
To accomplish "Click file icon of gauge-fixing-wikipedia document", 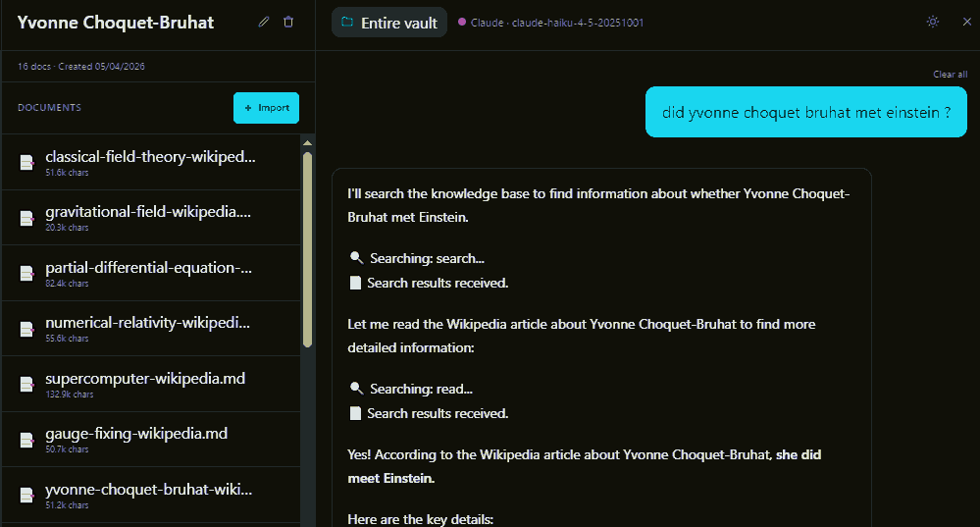I will 26,440.
